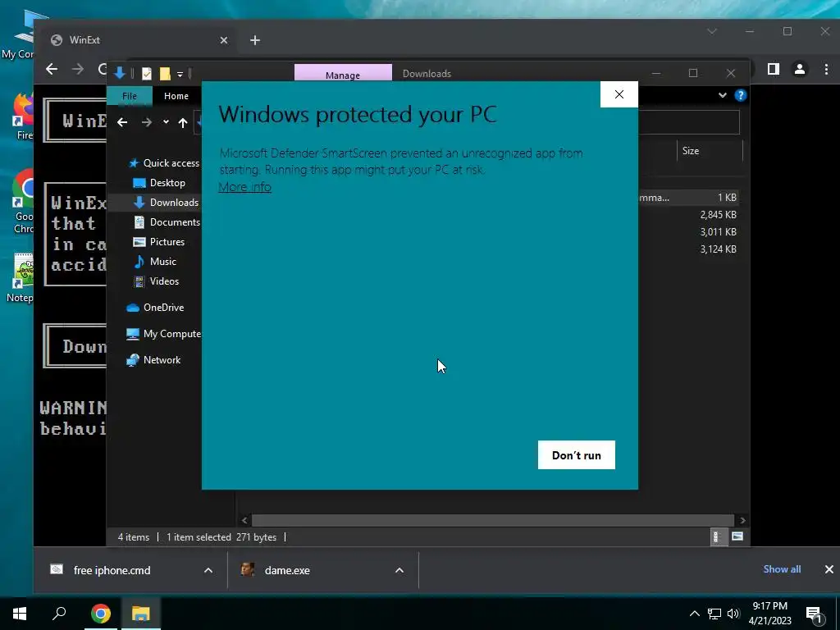Open Videos folder in sidebar

156,281
